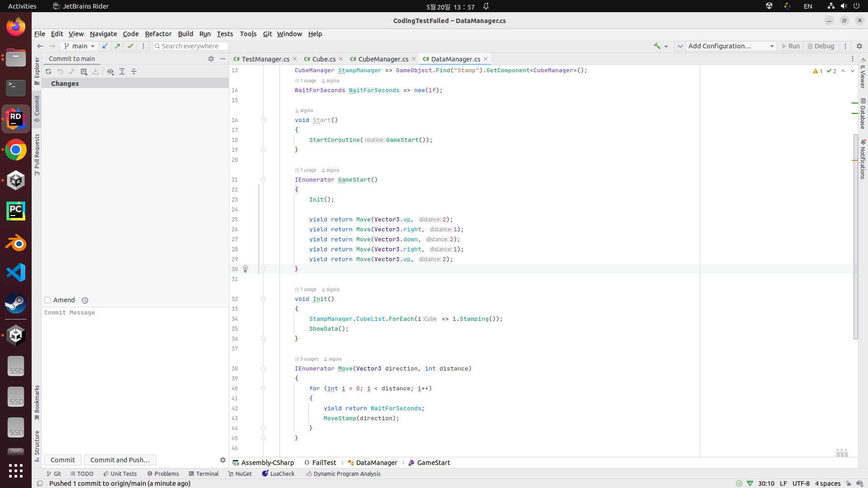
Task: Open Explorer tool window from left strip
Action: [x=37, y=71]
